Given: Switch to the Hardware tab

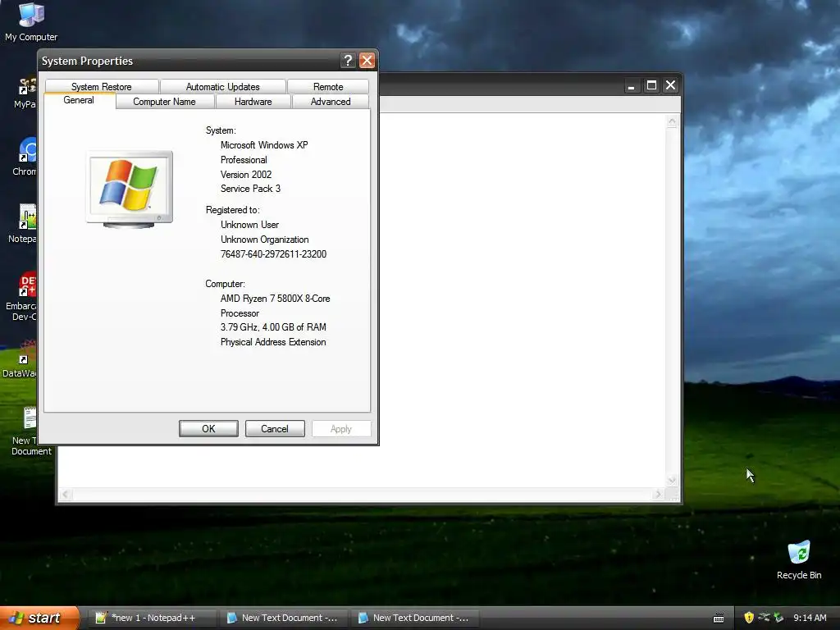Looking at the screenshot, I should click(x=253, y=101).
